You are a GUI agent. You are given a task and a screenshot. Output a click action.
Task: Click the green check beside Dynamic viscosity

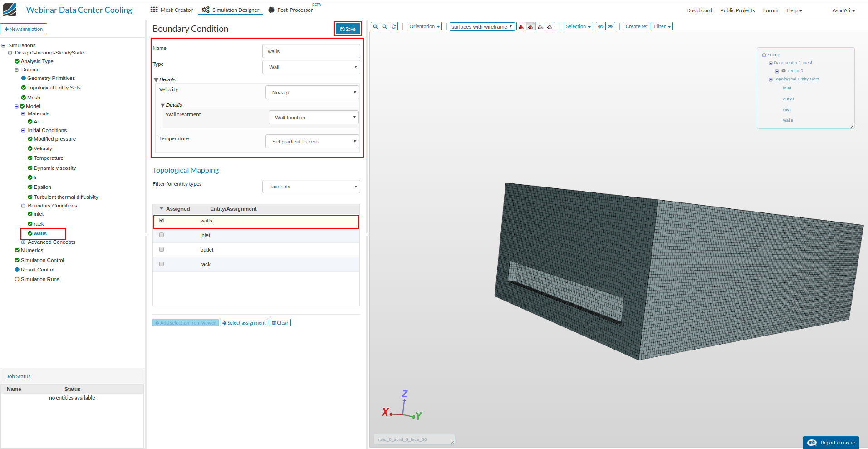coord(30,168)
